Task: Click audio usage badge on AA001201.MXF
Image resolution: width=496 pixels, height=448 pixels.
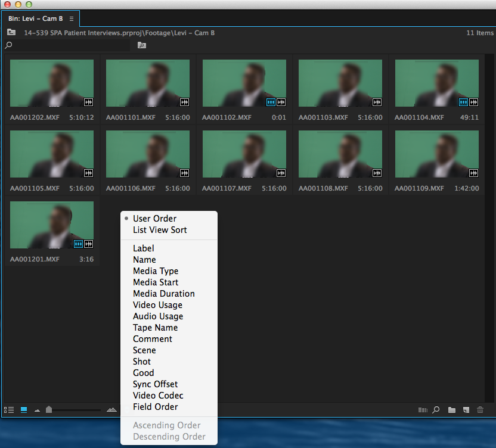Action: click(88, 244)
